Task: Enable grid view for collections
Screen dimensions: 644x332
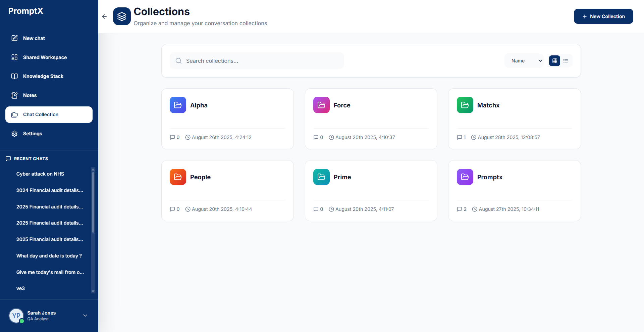Action: click(x=554, y=61)
